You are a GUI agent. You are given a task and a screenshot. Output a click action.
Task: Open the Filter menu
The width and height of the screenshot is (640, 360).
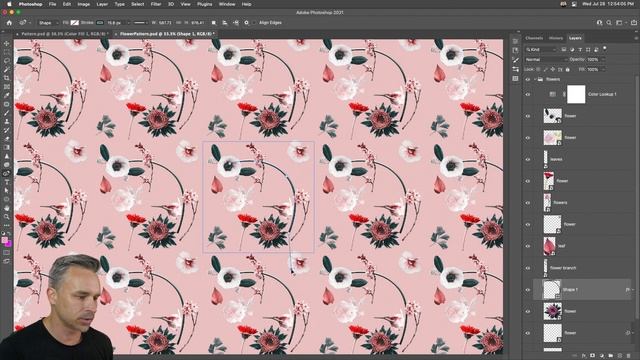[156, 4]
